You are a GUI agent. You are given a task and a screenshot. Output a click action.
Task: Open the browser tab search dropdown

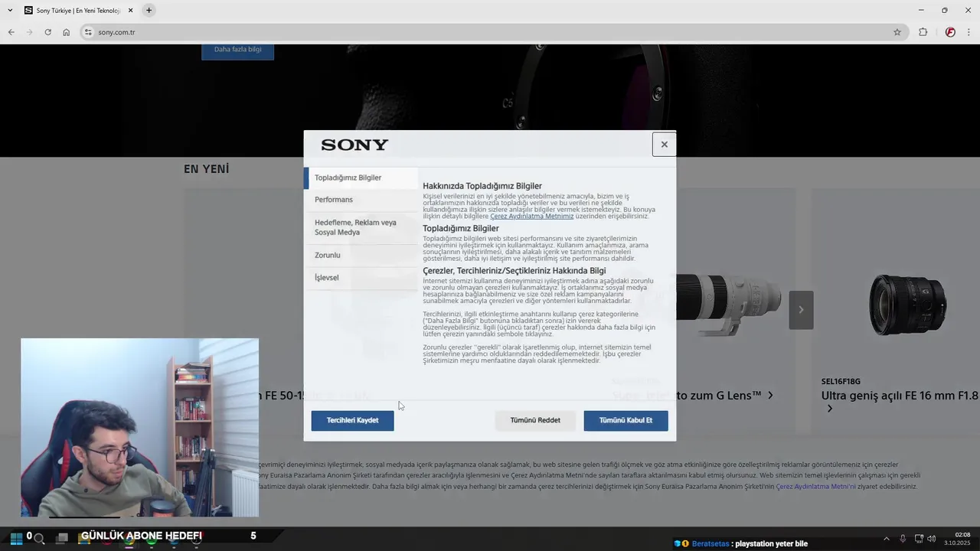coord(10,10)
